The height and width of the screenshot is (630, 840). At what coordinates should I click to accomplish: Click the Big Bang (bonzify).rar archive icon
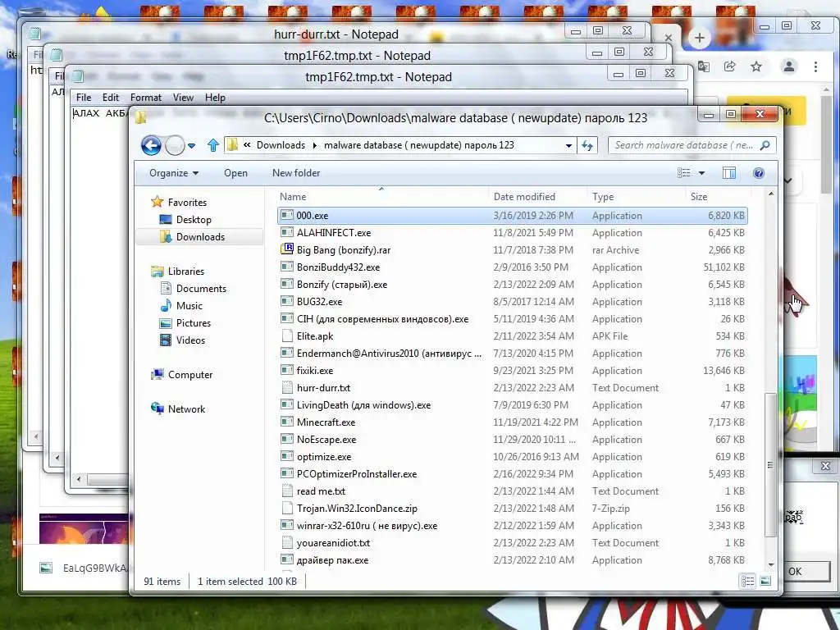click(x=287, y=249)
